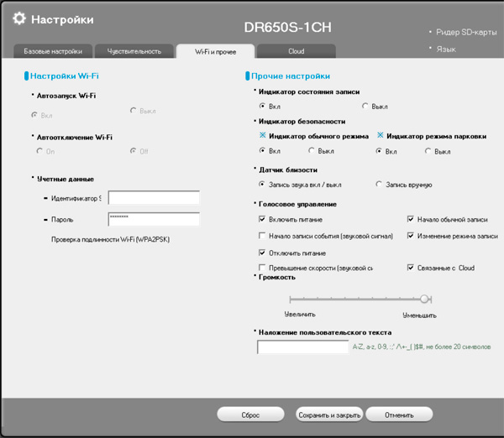
Task: Switch to the Cloud tab
Action: (296, 51)
